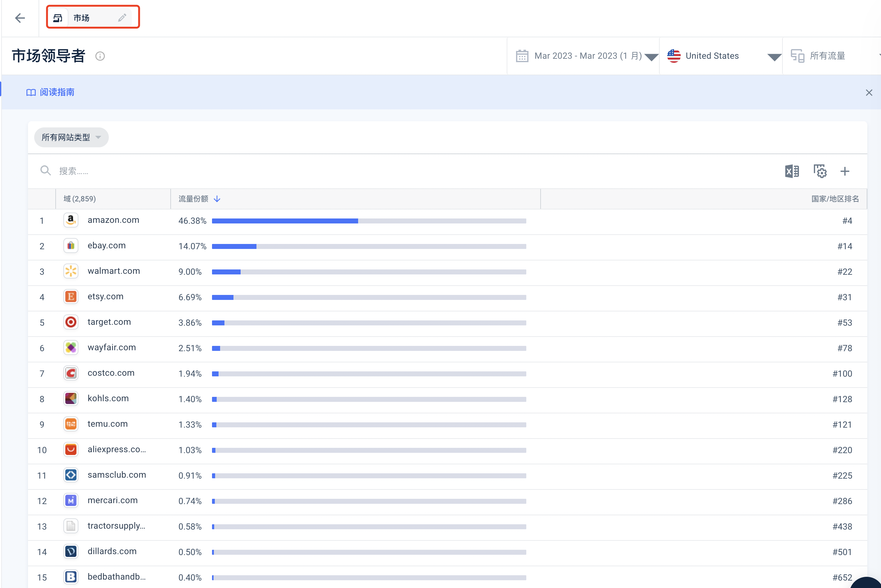Click the etsy.com favicon

click(x=71, y=296)
